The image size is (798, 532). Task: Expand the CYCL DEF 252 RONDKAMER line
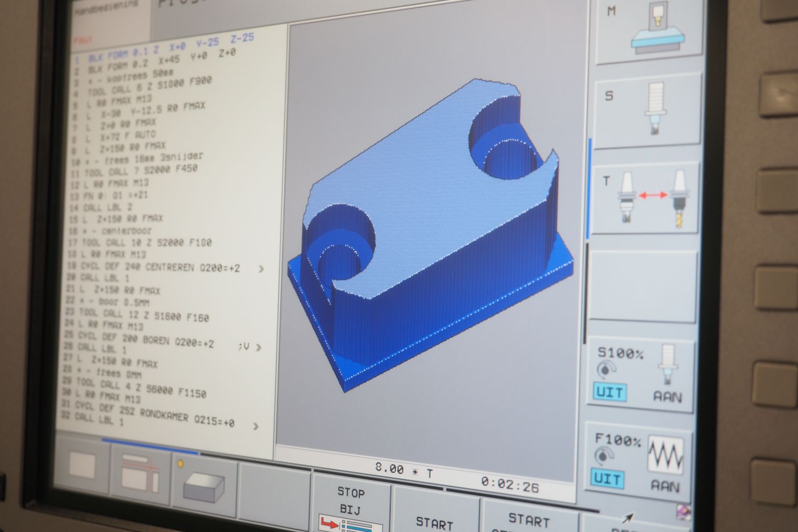coord(255,426)
